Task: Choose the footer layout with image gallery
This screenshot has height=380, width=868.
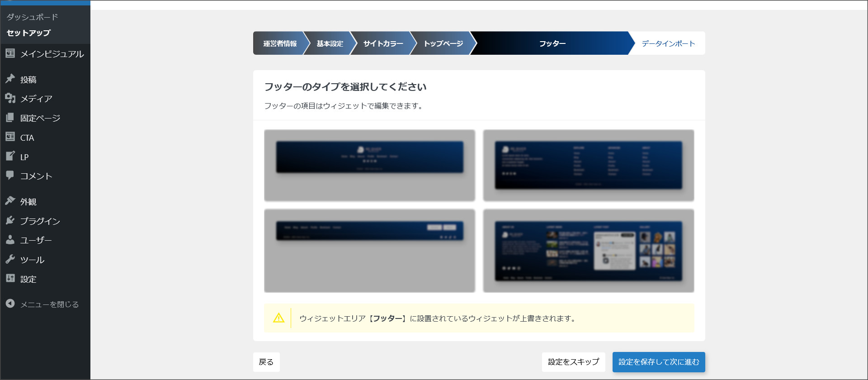Action: 588,251
